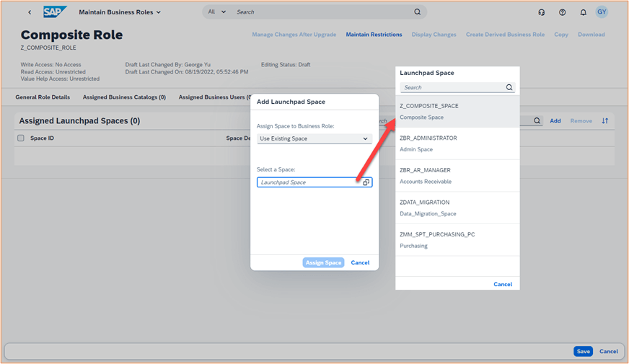Switch to General Role Details tab
This screenshot has width=629, height=364.
(43, 97)
